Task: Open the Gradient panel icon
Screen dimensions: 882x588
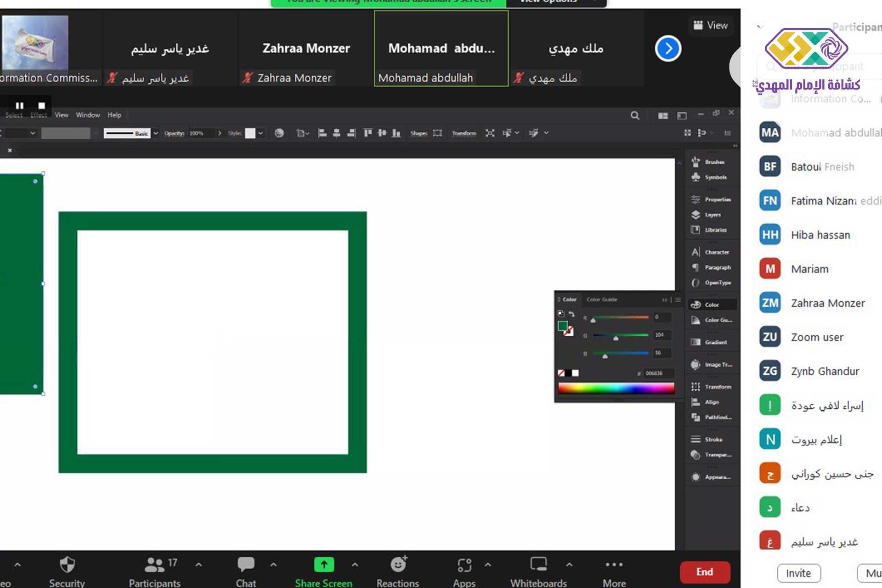Action: point(696,342)
